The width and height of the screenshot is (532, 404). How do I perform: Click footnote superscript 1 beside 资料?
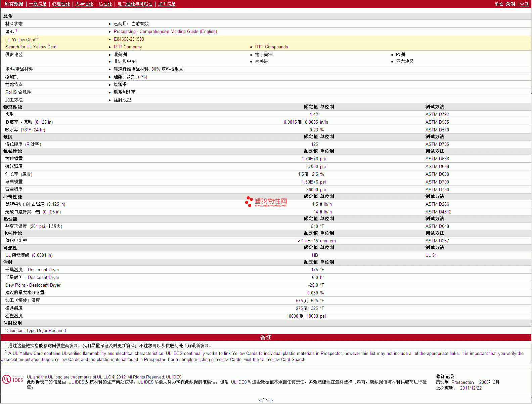tap(16, 30)
